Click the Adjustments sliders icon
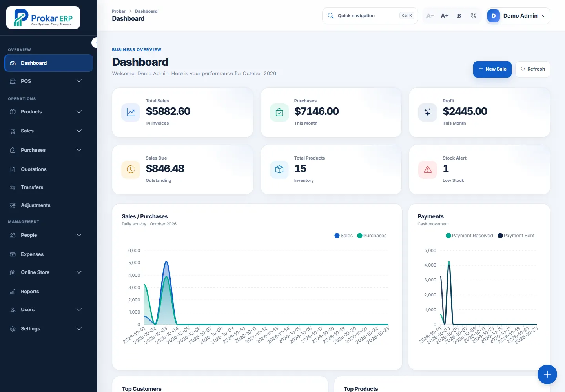Viewport: 565px width, 392px height. pos(13,205)
